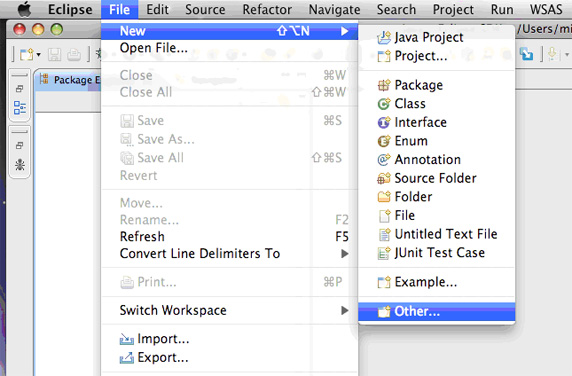
Task: Open the New wizard toolbar dropdown arrow
Action: pos(39,55)
